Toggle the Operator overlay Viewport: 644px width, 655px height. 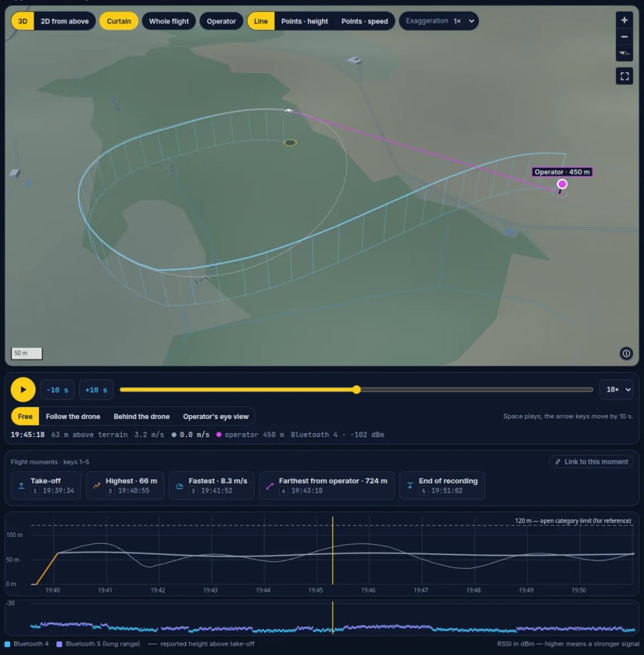click(221, 21)
